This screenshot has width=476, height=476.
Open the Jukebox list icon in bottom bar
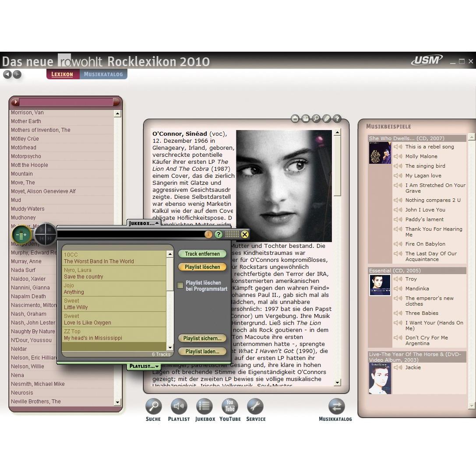tap(205, 406)
